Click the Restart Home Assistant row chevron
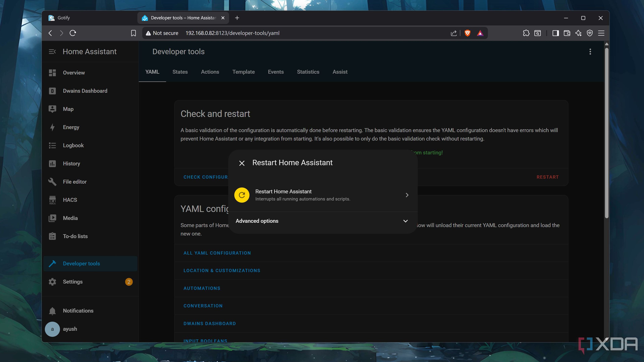Screen dimensions: 644x362 click(x=407, y=195)
